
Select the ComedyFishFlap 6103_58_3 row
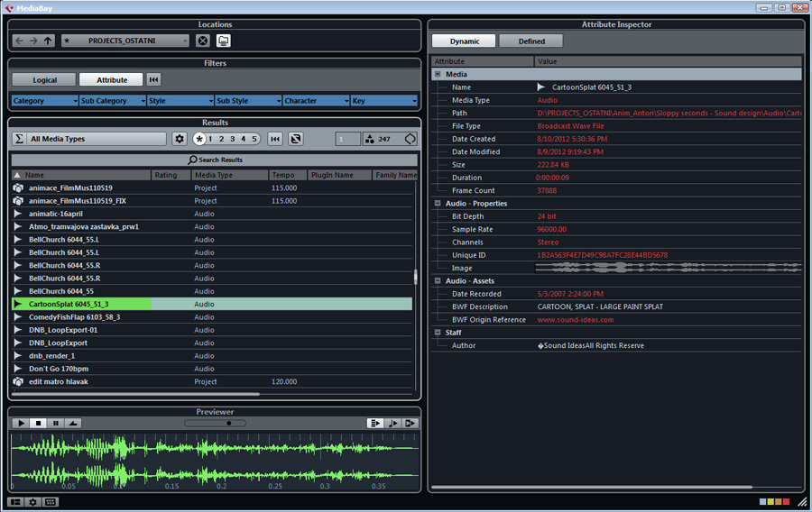212,317
